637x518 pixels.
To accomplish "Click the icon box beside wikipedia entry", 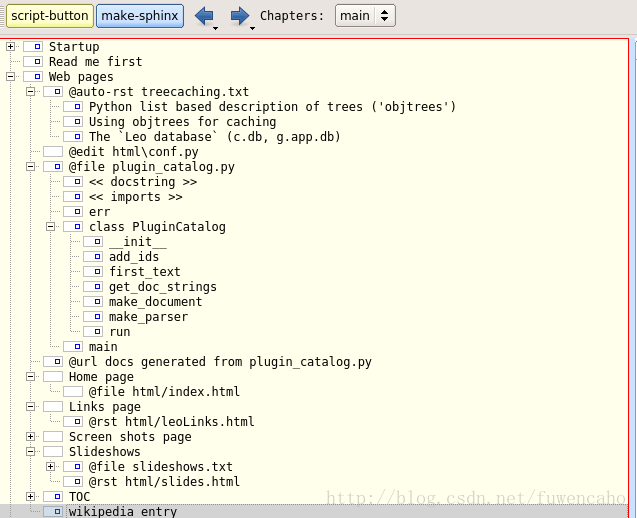I will coord(53,511).
